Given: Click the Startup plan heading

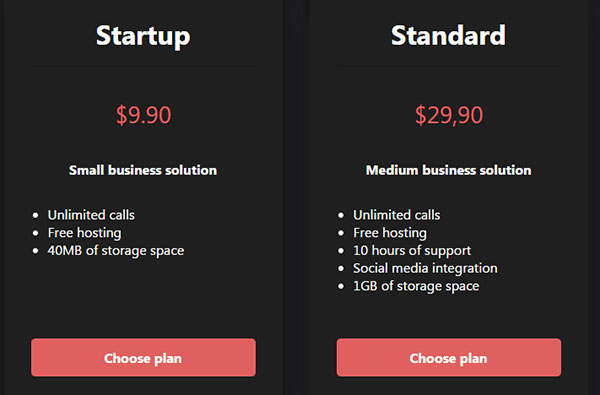Looking at the screenshot, I should click(x=143, y=36).
